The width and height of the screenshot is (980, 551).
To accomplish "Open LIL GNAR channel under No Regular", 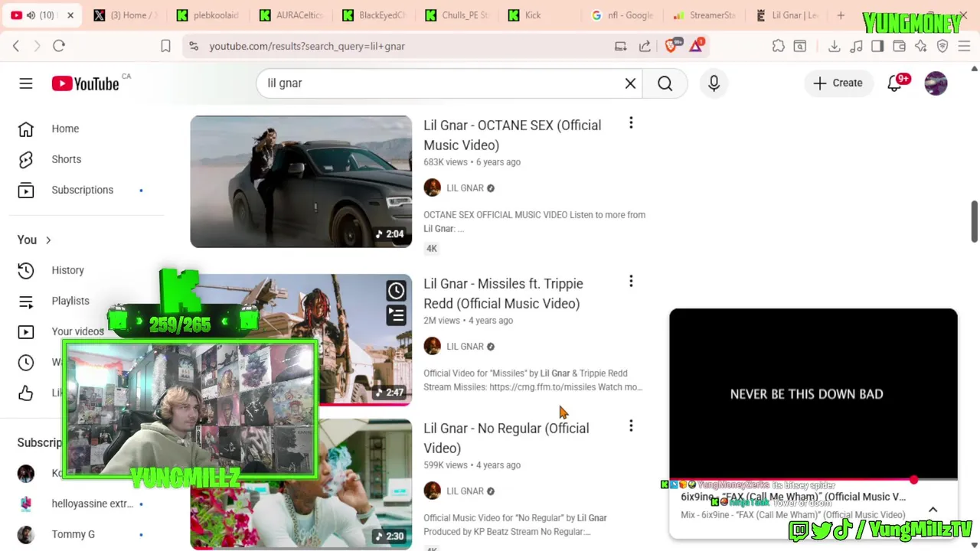I will [x=465, y=491].
